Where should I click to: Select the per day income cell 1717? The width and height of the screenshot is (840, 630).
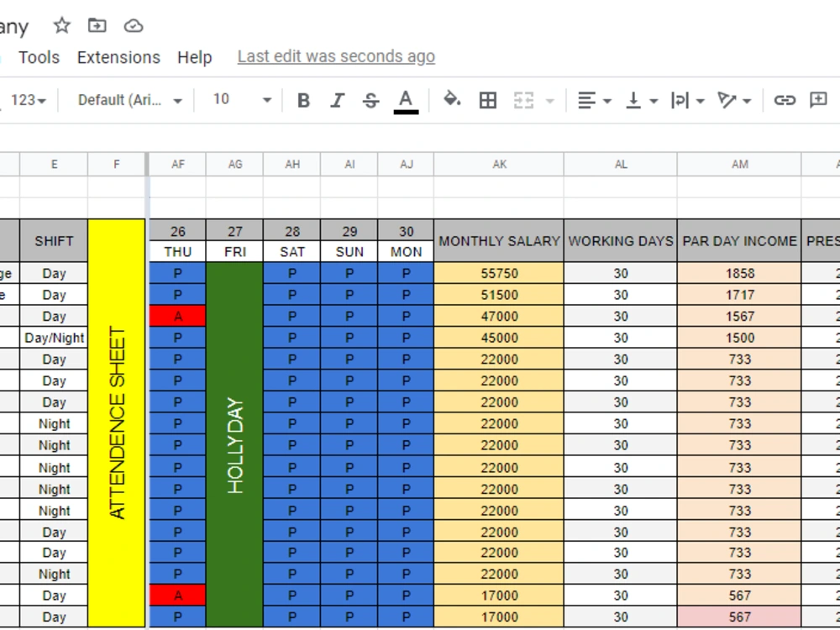click(739, 295)
